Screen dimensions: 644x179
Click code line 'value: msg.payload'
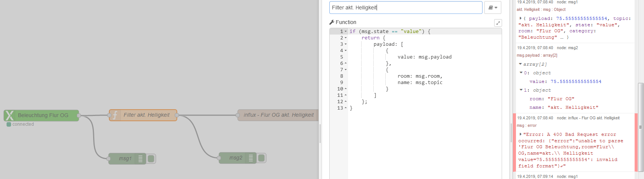(424, 57)
